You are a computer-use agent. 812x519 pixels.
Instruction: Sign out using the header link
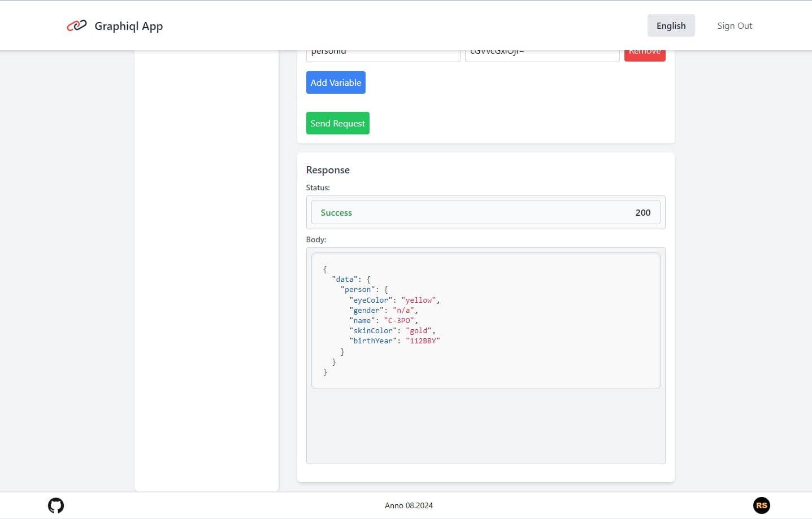(734, 26)
